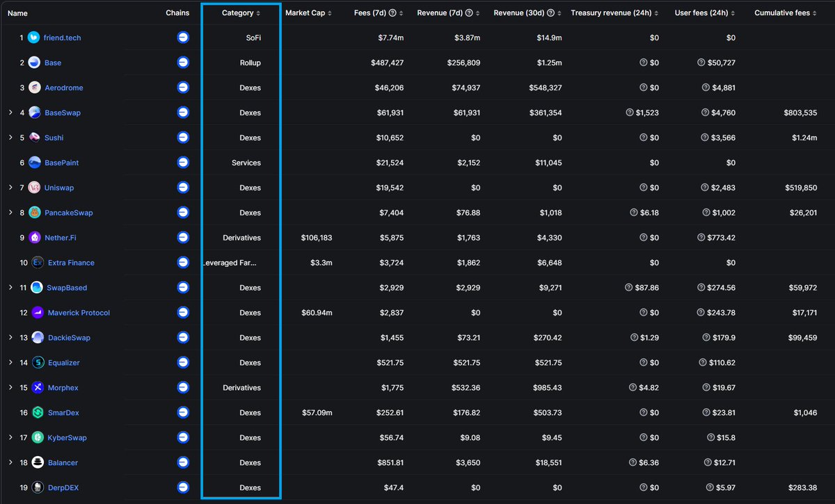This screenshot has height=504, width=835.
Task: Click the chain icon in the Base row
Action: tap(183, 63)
